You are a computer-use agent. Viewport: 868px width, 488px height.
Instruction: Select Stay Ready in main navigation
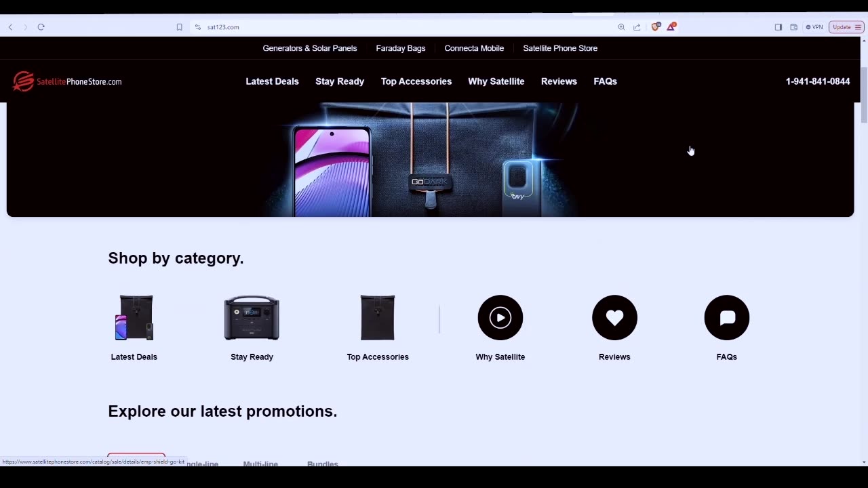click(x=340, y=81)
